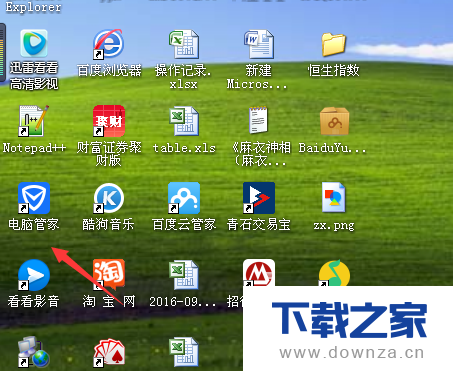
Task: Select the 2016-09... Excel file icon
Action: (x=184, y=275)
